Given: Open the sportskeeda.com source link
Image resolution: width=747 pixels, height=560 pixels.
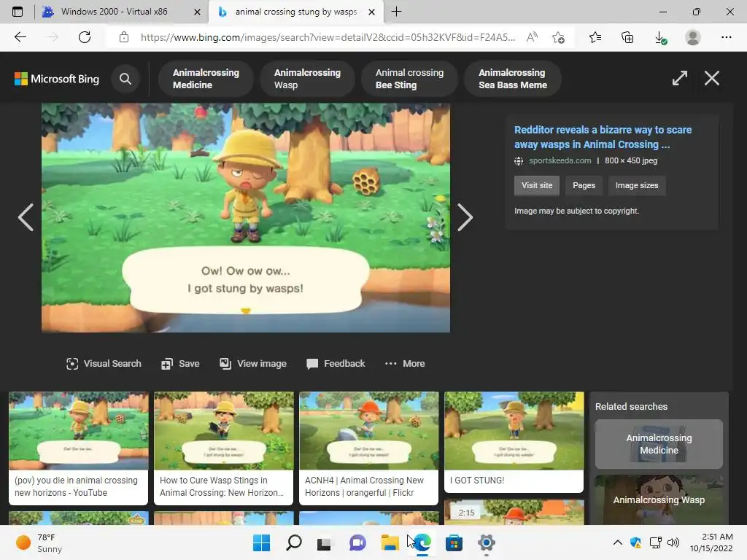Looking at the screenshot, I should pyautogui.click(x=560, y=160).
